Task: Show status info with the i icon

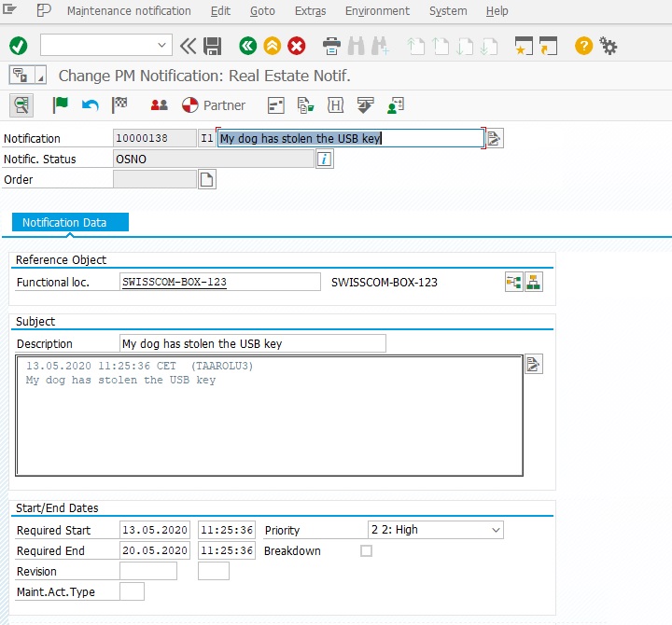Action: tap(325, 159)
